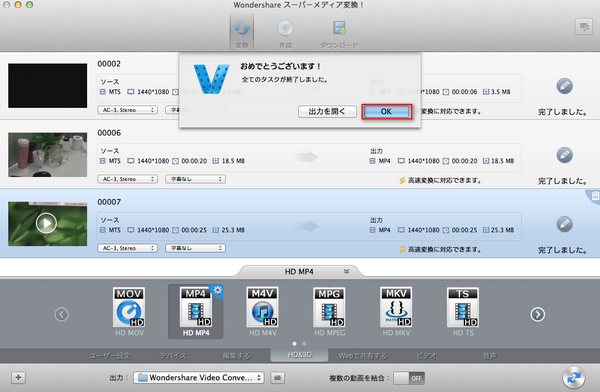Click 高速変換に対応できます text in 00007 row
The image size is (600, 392).
pyautogui.click(x=444, y=249)
